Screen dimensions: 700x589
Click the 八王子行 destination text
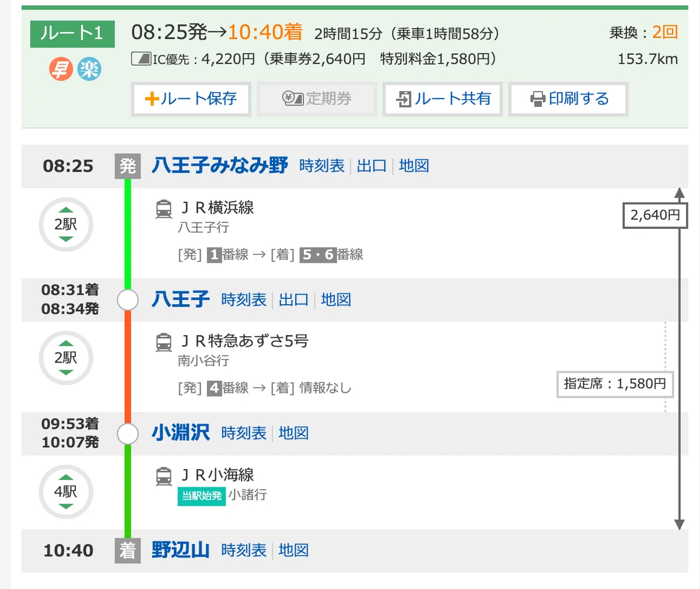(204, 227)
